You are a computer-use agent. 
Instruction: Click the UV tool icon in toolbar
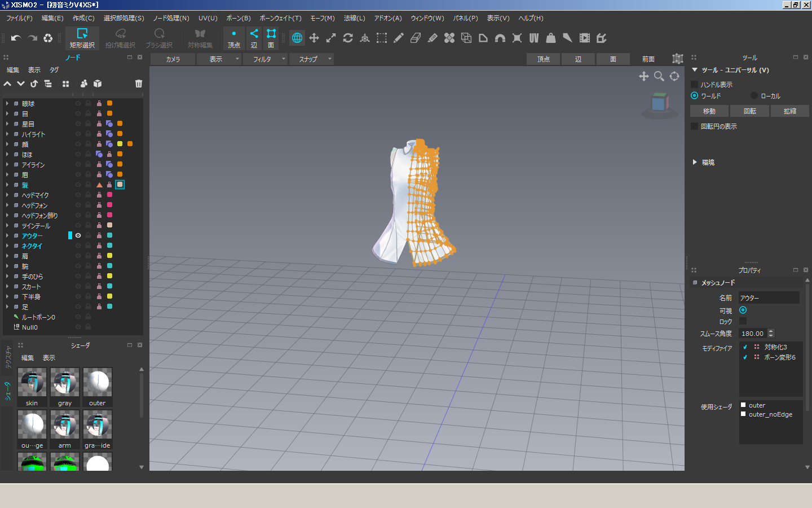534,38
